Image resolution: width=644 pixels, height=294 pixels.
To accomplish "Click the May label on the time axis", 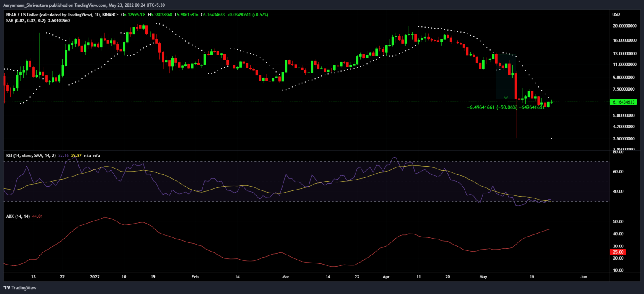I will (483, 277).
